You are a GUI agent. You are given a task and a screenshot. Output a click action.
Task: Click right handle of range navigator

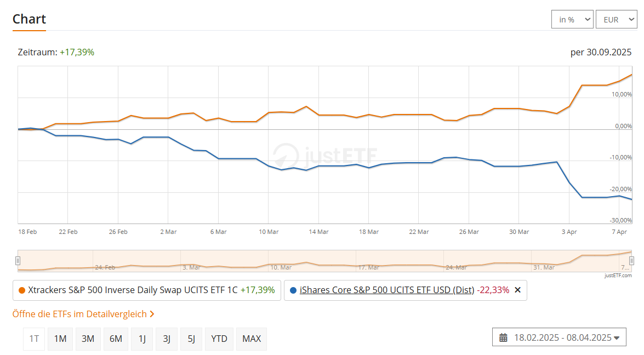click(631, 260)
